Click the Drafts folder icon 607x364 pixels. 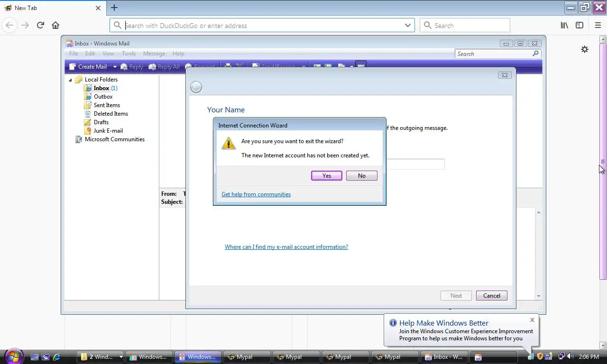point(88,122)
